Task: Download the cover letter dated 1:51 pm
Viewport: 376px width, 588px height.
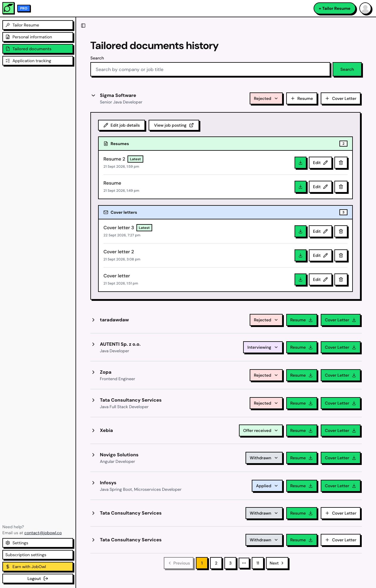Action: (x=301, y=279)
